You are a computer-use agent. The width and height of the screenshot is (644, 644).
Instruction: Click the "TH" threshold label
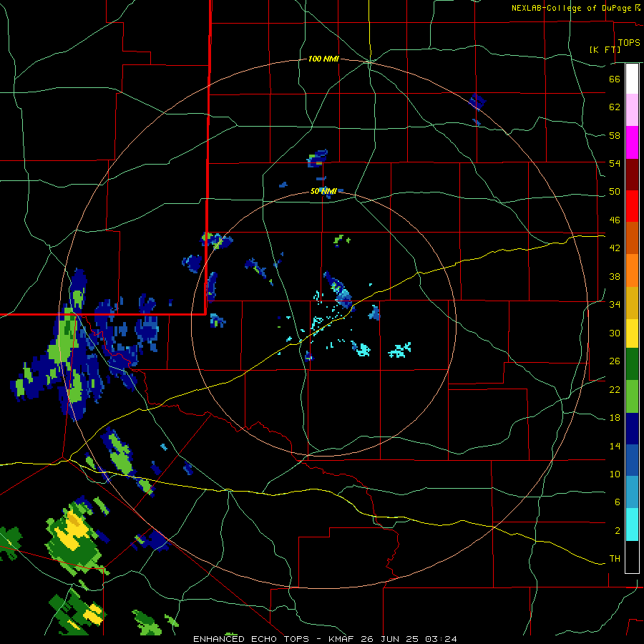click(615, 559)
